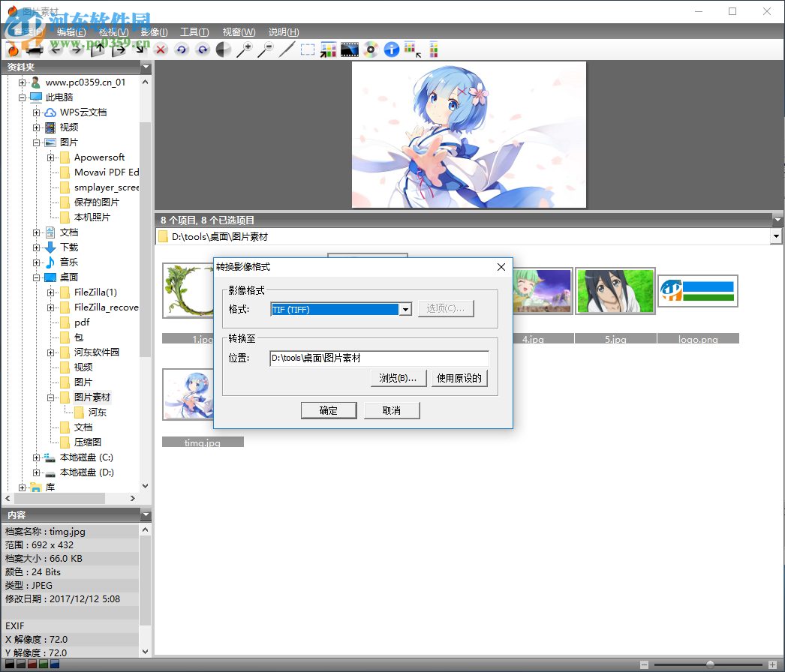The width and height of the screenshot is (785, 672).
Task: Click the blue swatch in bottom bar
Action: tap(55, 664)
